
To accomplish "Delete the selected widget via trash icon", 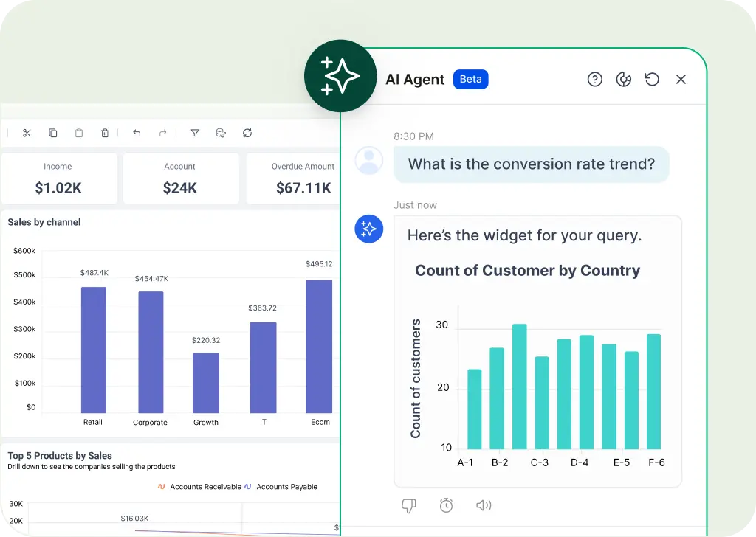I will 105,133.
